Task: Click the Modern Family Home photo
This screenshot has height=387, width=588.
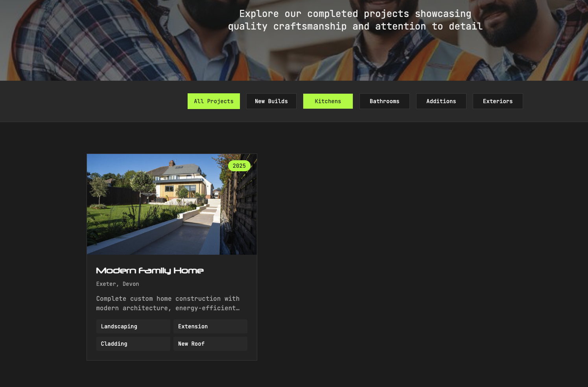Action: pos(172,204)
